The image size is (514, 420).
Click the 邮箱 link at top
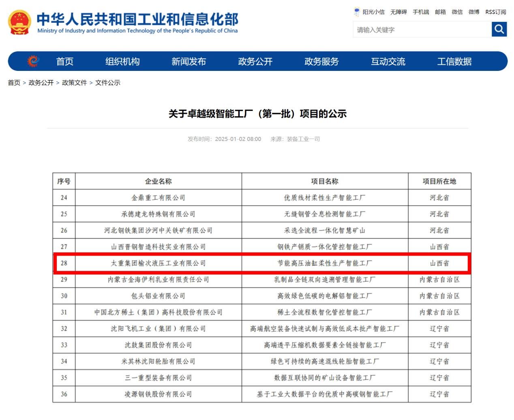pos(440,12)
